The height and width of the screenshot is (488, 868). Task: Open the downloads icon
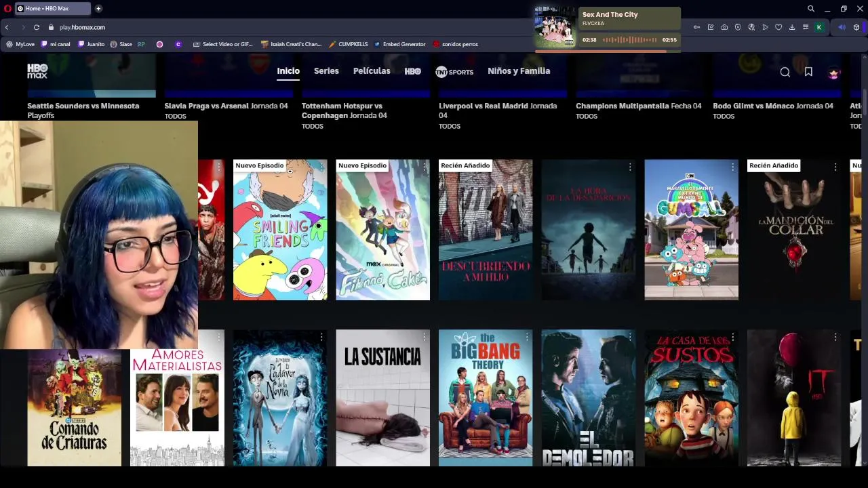[792, 27]
